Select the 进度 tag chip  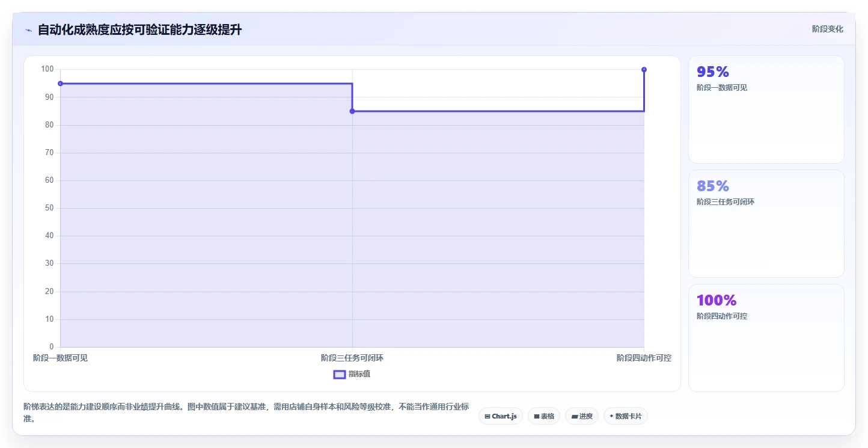582,416
